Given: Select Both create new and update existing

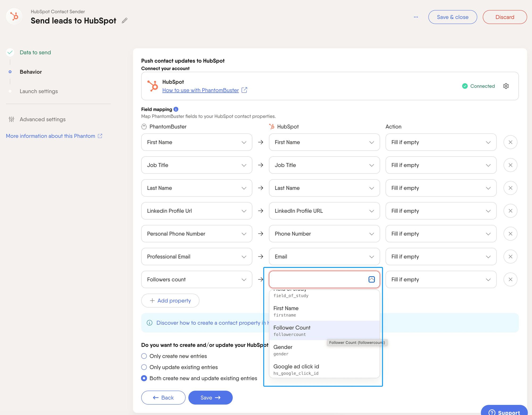Looking at the screenshot, I should coord(144,378).
